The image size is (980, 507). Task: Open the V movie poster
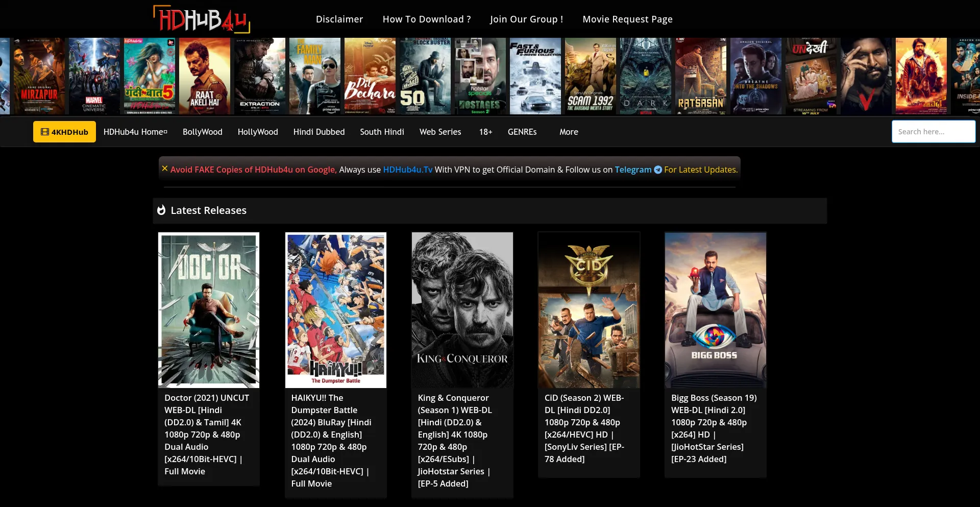pyautogui.click(x=866, y=76)
